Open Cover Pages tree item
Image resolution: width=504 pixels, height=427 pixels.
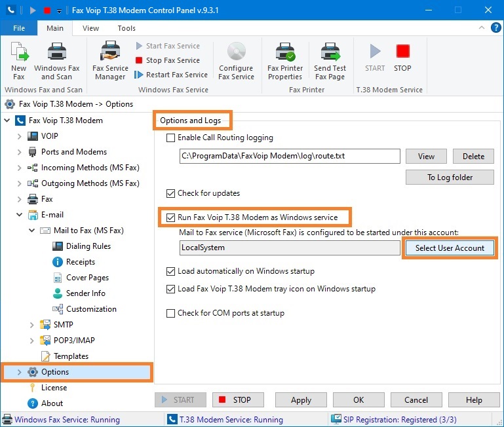pyautogui.click(x=87, y=278)
